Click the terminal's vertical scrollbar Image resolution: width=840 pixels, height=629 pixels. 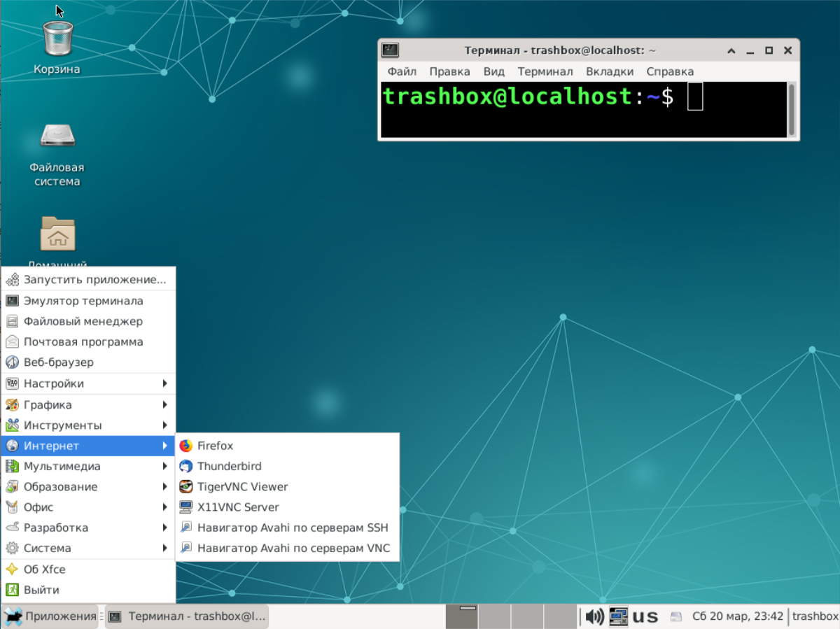[792, 109]
